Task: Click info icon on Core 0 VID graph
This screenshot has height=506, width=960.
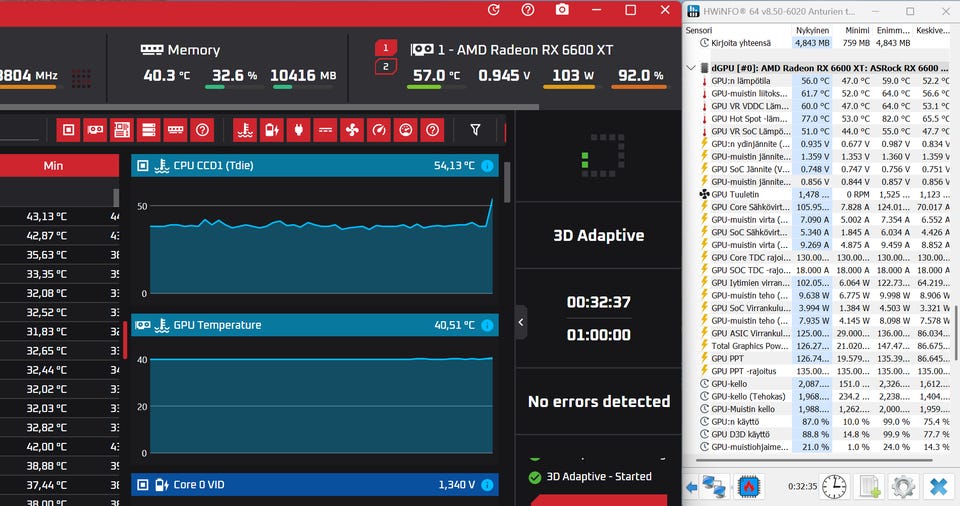Action: coord(487,485)
